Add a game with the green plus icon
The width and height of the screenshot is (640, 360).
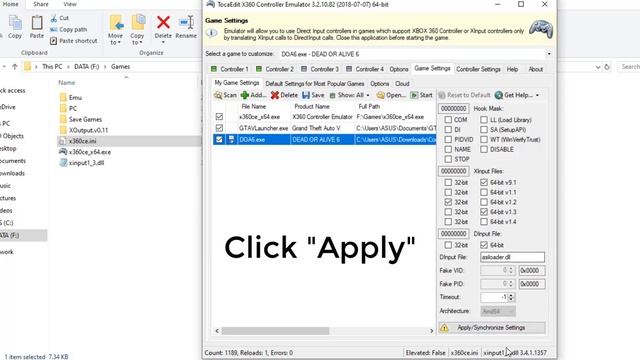click(x=253, y=95)
